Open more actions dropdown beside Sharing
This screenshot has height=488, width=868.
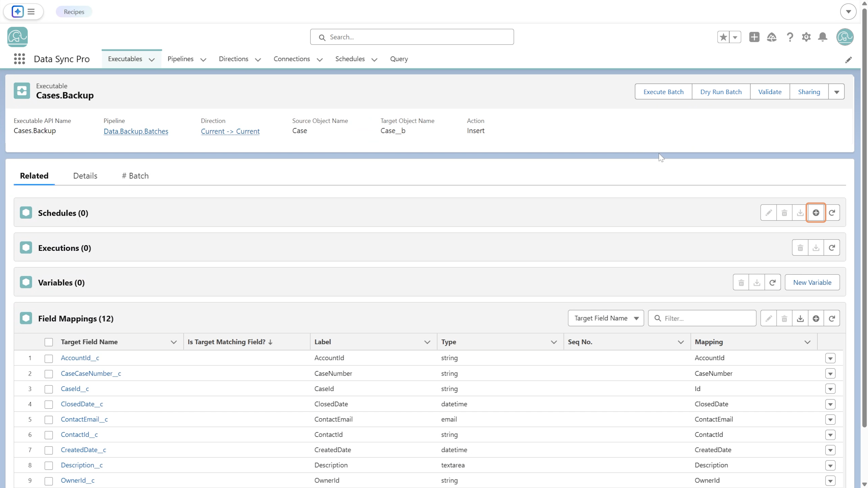coord(836,92)
